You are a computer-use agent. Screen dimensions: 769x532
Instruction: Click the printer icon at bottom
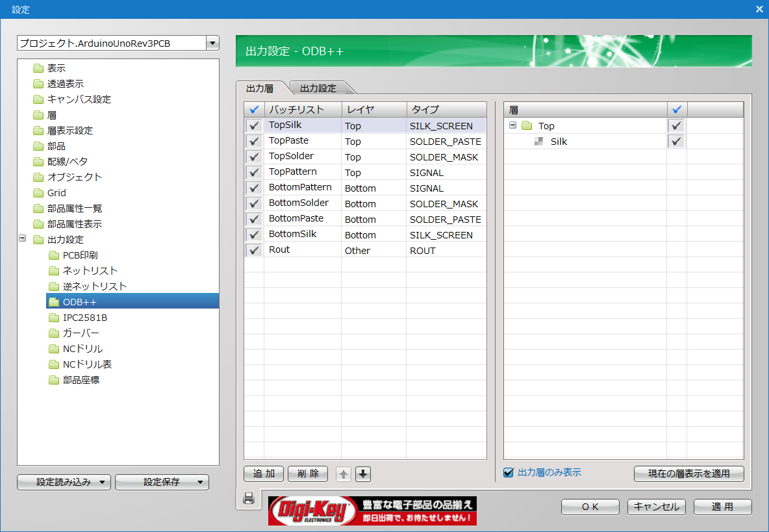tap(248, 498)
